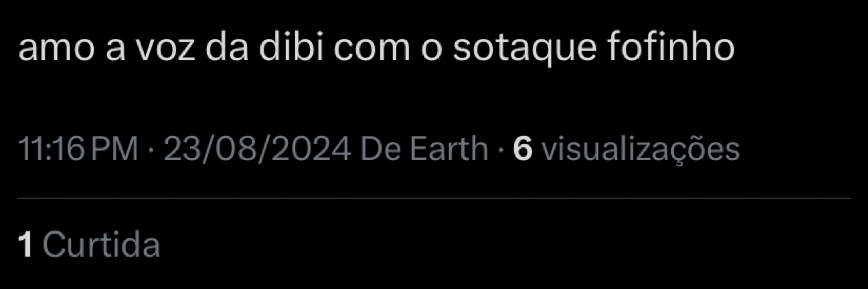Click the bold number "1" before Curtida
868x289 pixels.
(25, 245)
